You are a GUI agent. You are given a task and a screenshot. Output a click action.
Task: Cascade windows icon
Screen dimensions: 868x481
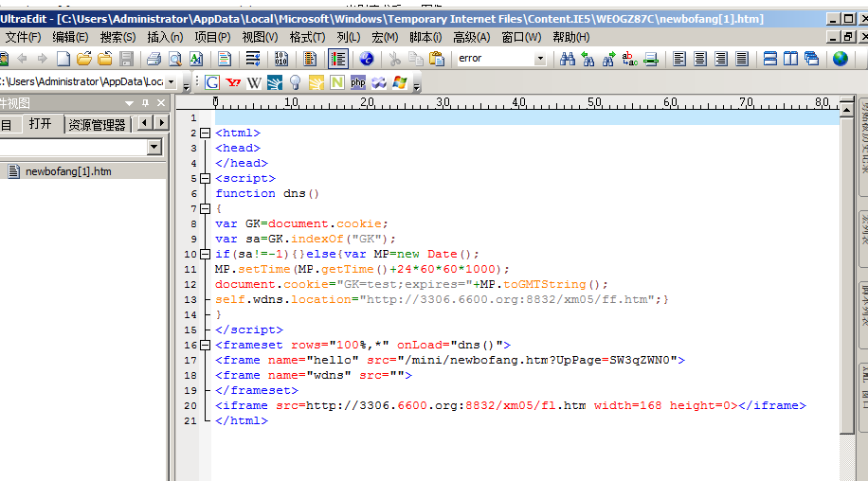811,59
